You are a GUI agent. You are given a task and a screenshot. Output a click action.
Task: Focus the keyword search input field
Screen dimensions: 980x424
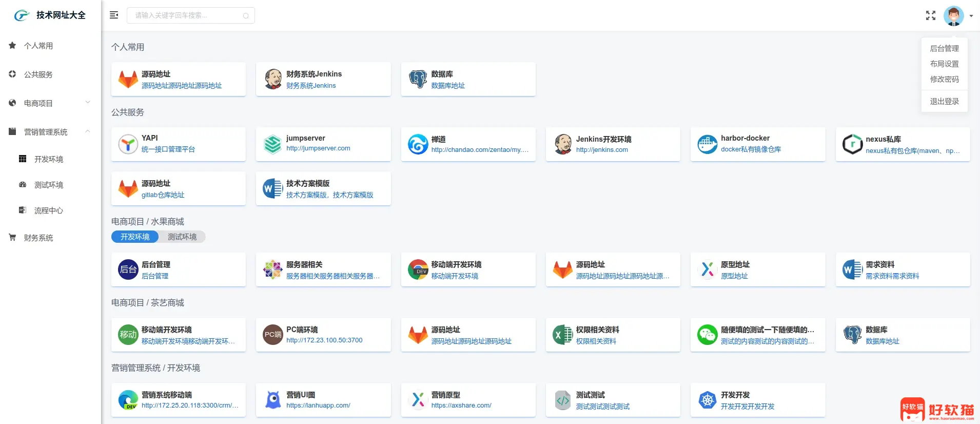(x=191, y=15)
